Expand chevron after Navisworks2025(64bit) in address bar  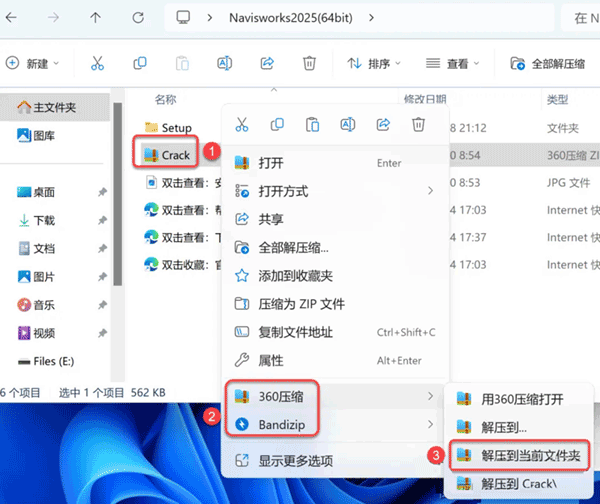point(371,18)
